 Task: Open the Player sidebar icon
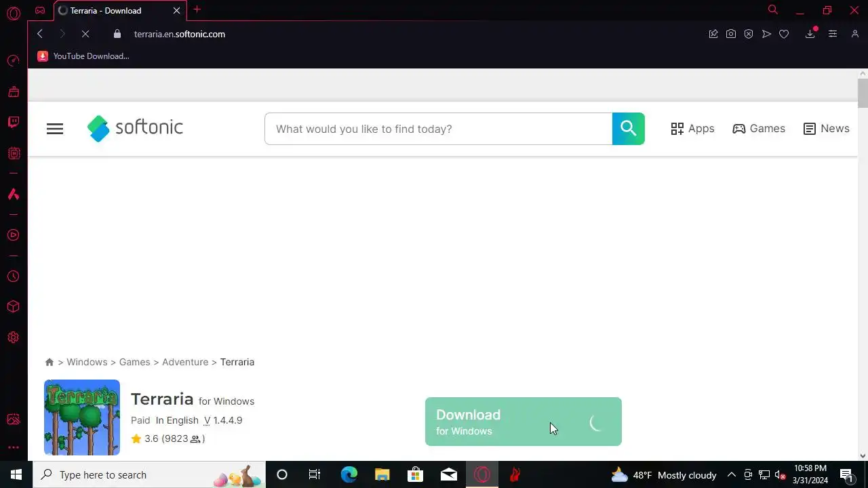point(13,235)
